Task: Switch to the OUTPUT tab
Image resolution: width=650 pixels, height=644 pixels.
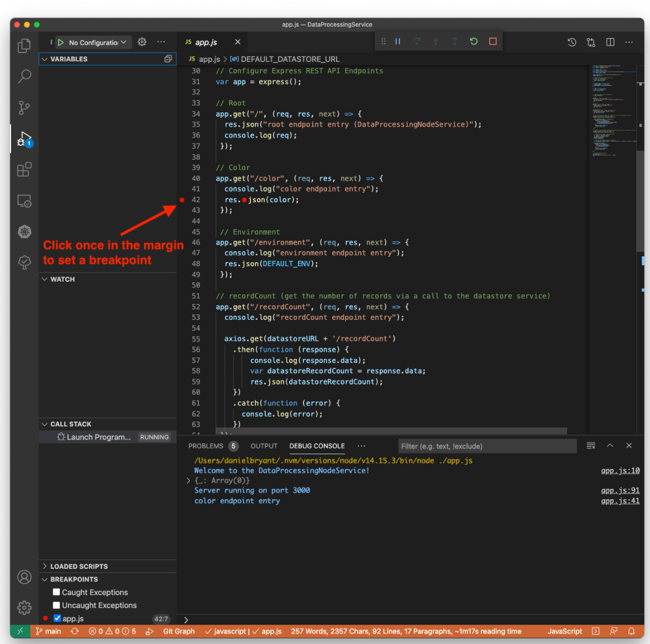Action: click(264, 446)
